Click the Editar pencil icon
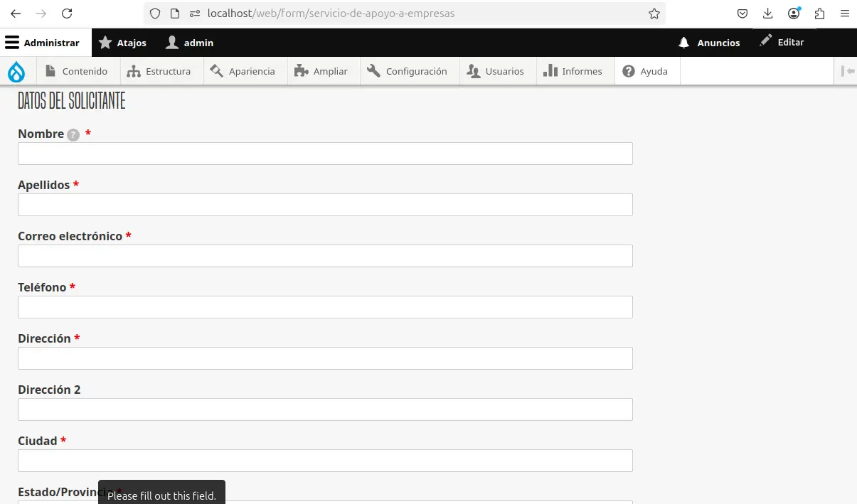Screen dimensions: 857x504 pyautogui.click(x=767, y=41)
